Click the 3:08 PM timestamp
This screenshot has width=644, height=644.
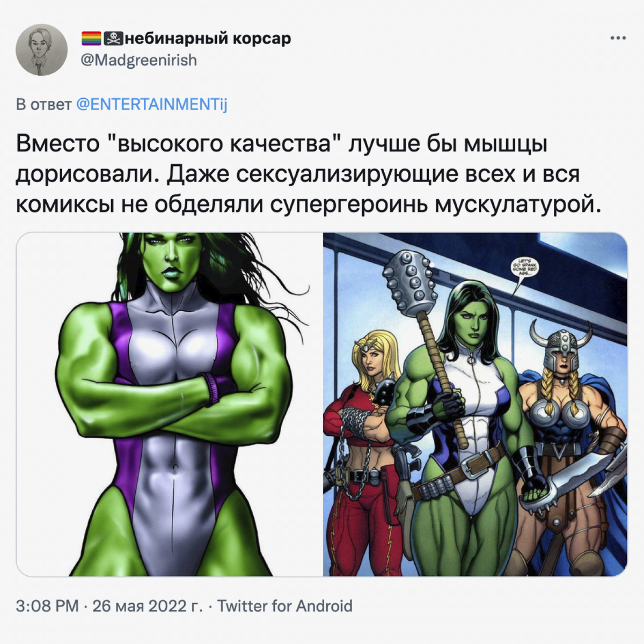pyautogui.click(x=47, y=606)
